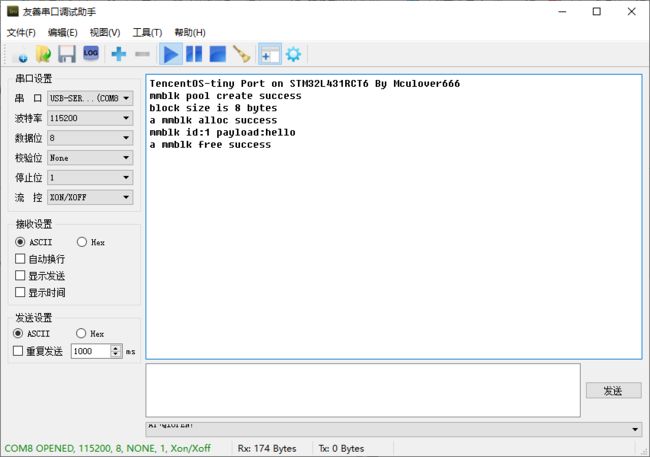Click the 'mmblk pool create success' output line
This screenshot has width=650, height=457.
(x=226, y=96)
